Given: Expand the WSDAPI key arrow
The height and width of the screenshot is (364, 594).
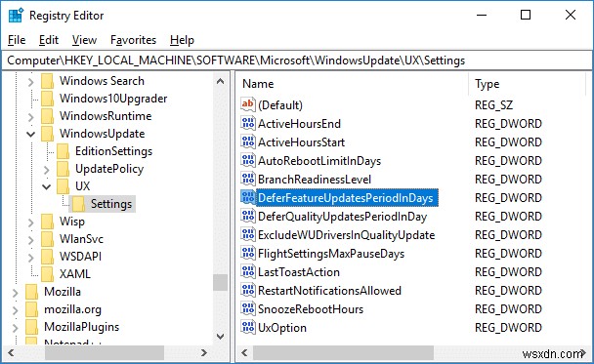Looking at the screenshot, I should (30, 258).
